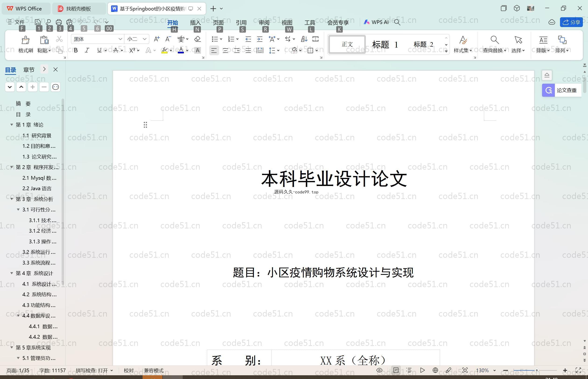
Task: Click the increase font size icon
Action: [156, 39]
